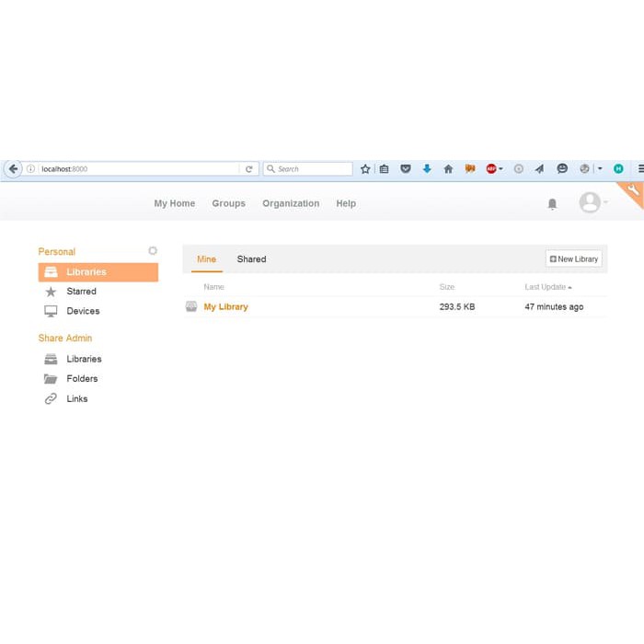
Task: Open Libraries under Share Admin
Action: pyautogui.click(x=84, y=359)
